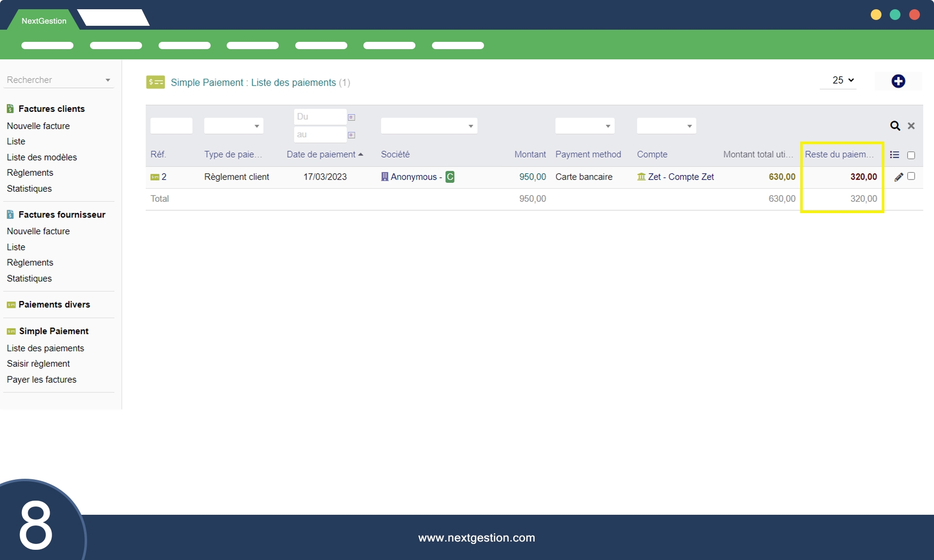This screenshot has height=560, width=934.
Task: Sort by the Date de paiement column header
Action: [x=322, y=154]
